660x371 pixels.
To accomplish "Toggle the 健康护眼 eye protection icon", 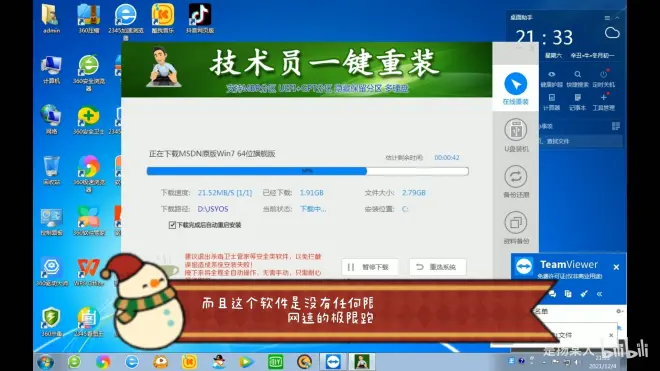I will (x=551, y=75).
